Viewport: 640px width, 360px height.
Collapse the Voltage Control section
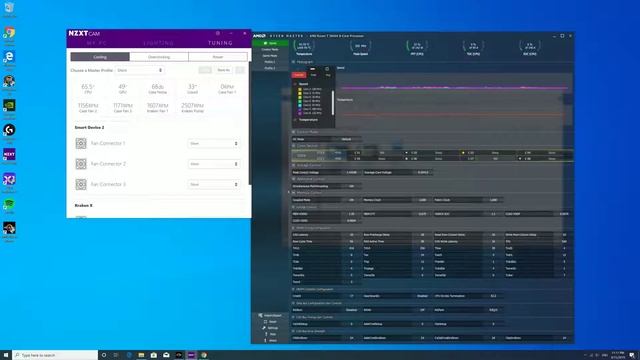pos(293,165)
